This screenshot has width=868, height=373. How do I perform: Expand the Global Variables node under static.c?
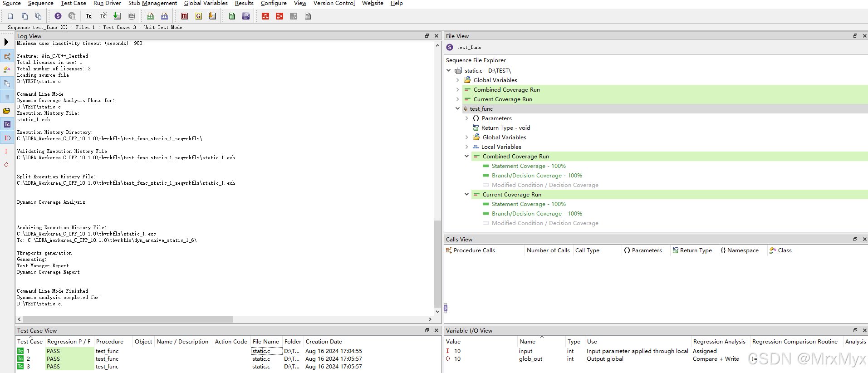point(457,80)
